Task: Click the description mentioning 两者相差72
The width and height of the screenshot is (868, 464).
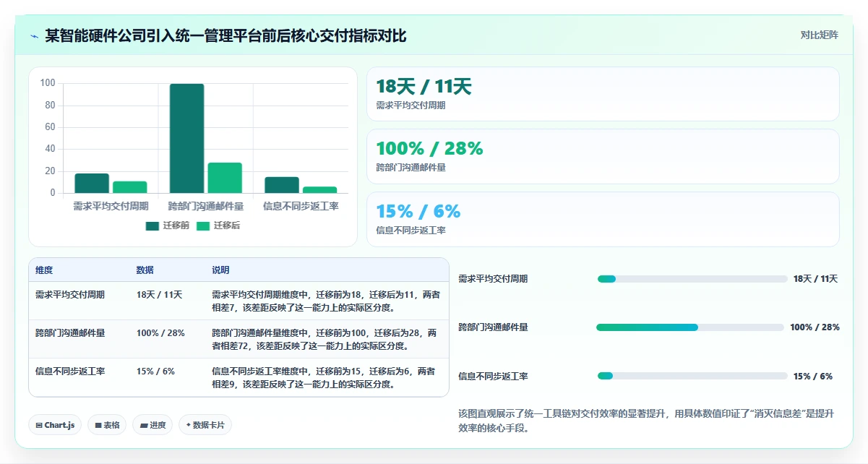Action: (325, 340)
